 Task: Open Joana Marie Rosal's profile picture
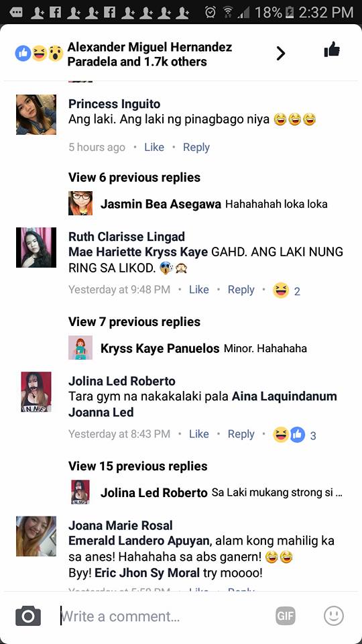coord(36,536)
